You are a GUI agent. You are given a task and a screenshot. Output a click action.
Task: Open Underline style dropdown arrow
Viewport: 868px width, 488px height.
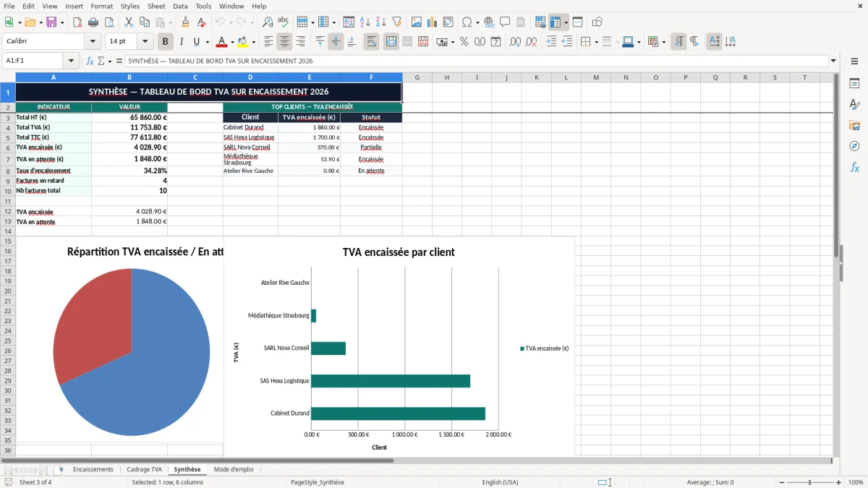[x=207, y=42]
